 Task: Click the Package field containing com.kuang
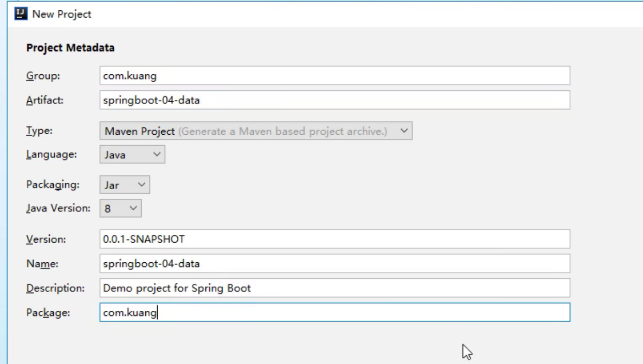(x=334, y=312)
